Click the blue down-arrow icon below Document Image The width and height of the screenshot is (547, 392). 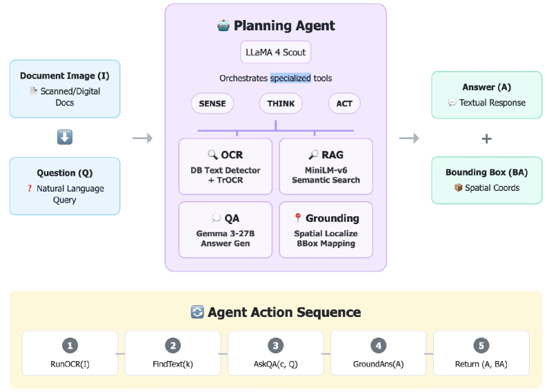(64, 137)
